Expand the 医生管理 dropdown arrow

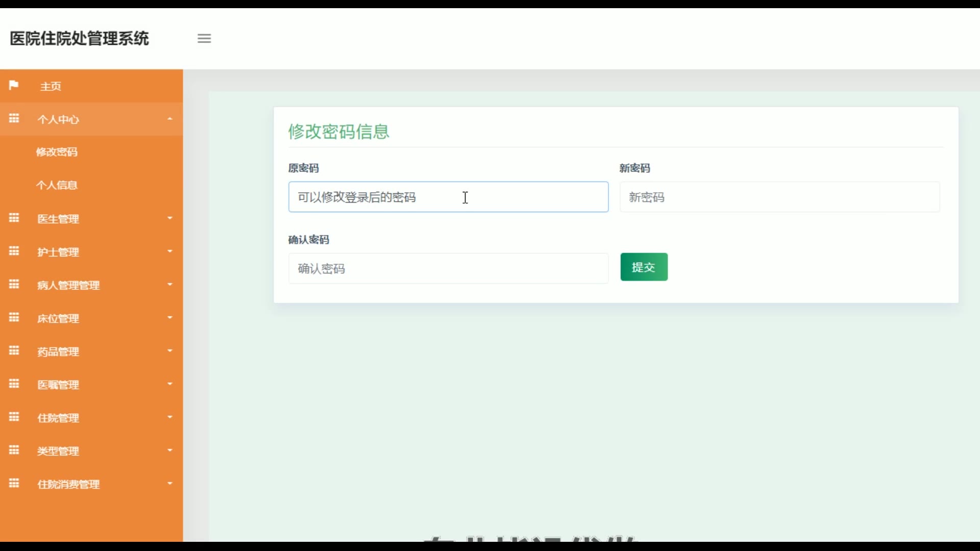coord(170,218)
